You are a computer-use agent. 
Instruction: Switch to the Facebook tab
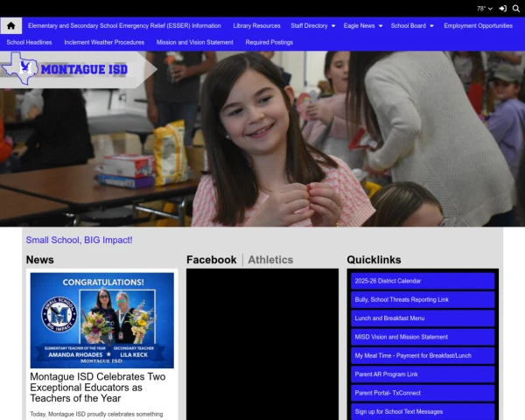pyautogui.click(x=211, y=260)
